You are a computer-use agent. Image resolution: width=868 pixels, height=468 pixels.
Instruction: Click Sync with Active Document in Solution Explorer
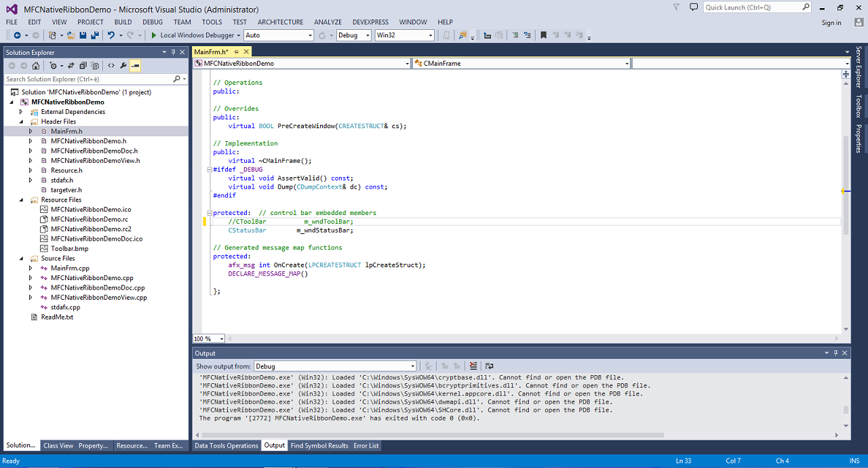pos(71,66)
